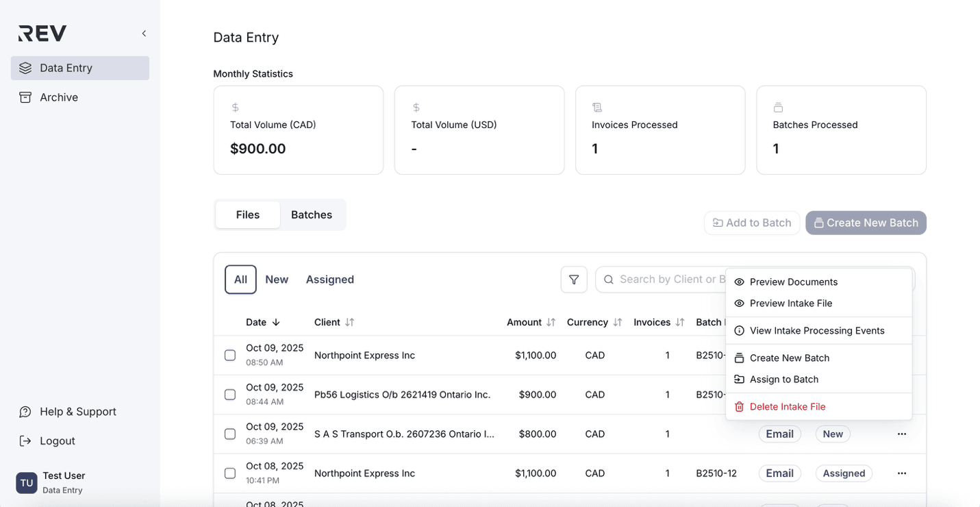Viewport: 980px width, 507px height.
Task: Check the Pb56 Logistics row checkbox
Action: point(230,395)
